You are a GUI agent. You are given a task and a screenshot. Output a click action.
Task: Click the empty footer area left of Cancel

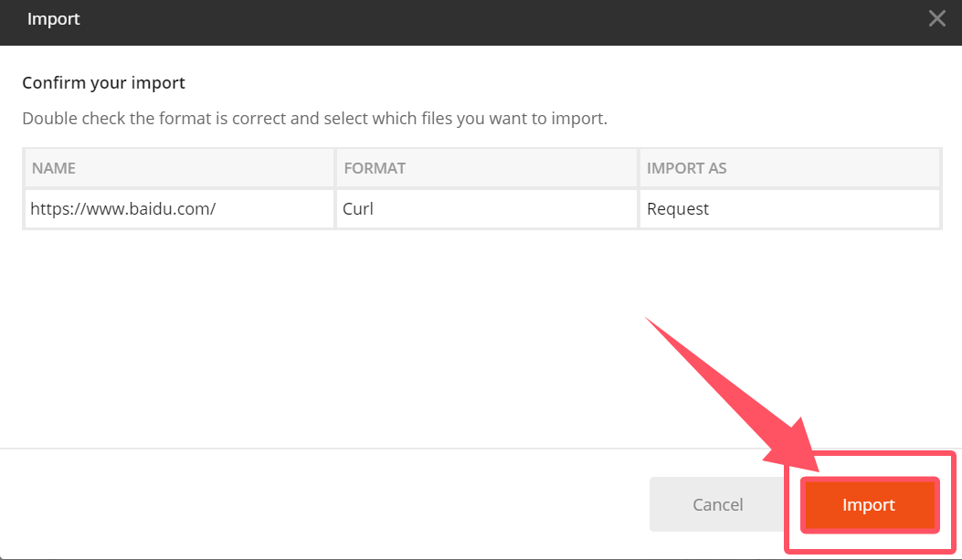(320, 504)
